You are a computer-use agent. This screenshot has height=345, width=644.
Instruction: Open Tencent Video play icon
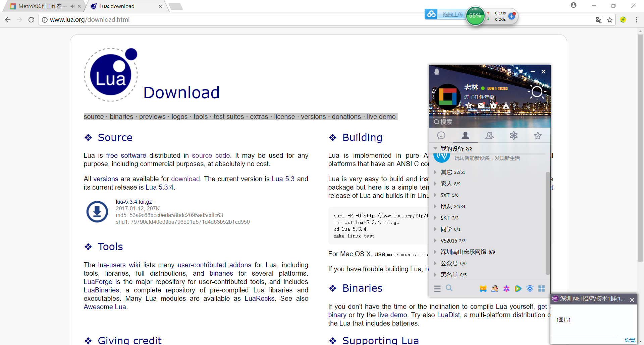click(x=518, y=289)
